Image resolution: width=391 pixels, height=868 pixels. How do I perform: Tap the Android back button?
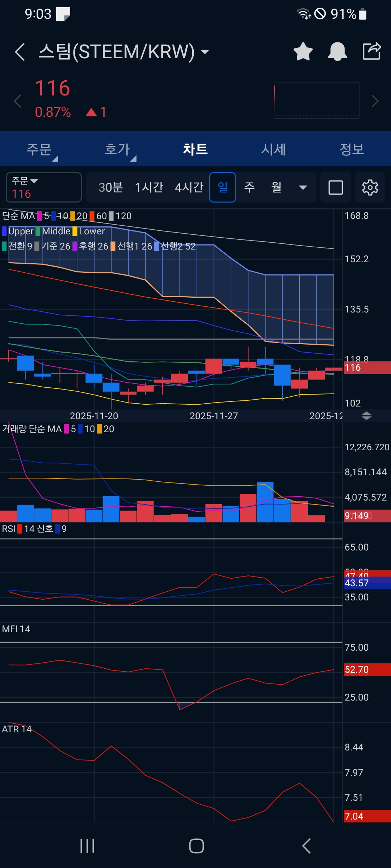point(306,846)
